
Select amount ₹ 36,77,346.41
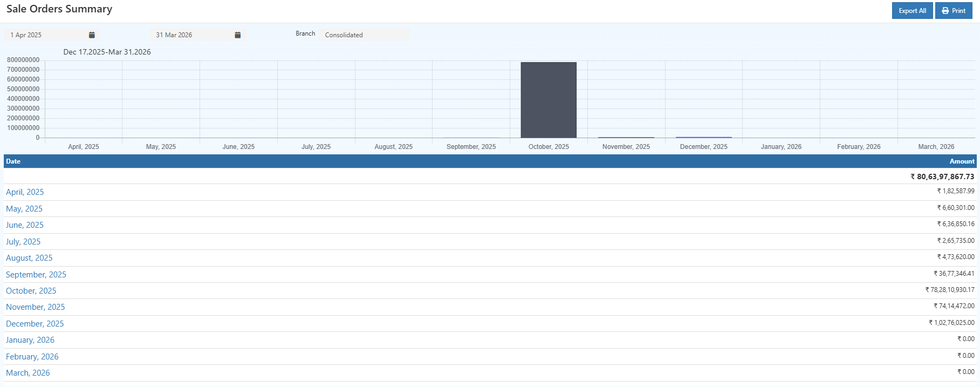point(954,274)
